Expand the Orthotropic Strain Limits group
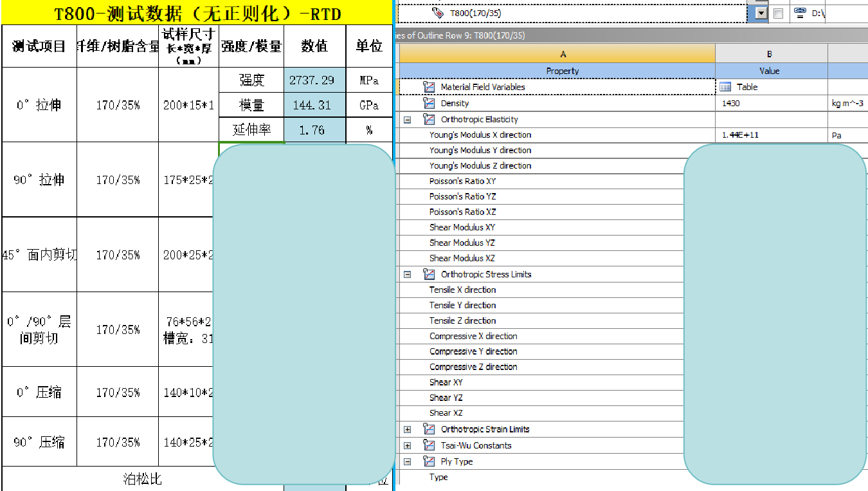Viewport: 868px width, 491px height. [407, 430]
